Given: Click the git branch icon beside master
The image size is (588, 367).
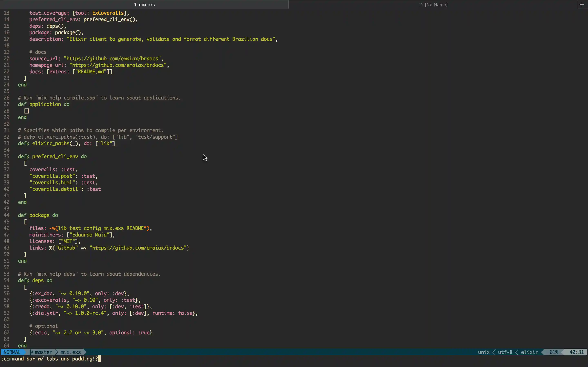Looking at the screenshot, I should click(31, 352).
